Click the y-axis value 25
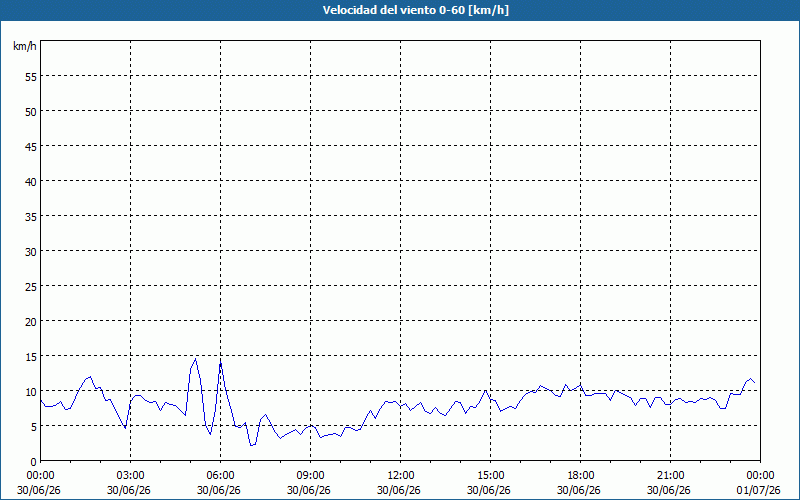This screenshot has height=500, width=800. [31, 287]
